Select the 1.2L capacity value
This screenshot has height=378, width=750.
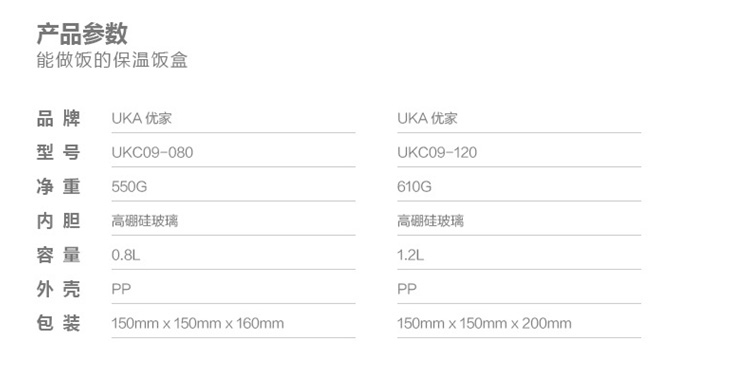click(410, 255)
